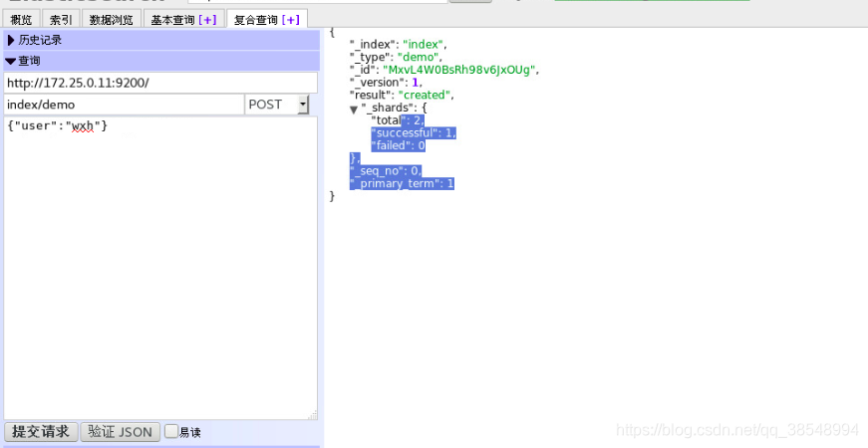Click the "successful": 1 line

pyautogui.click(x=414, y=132)
